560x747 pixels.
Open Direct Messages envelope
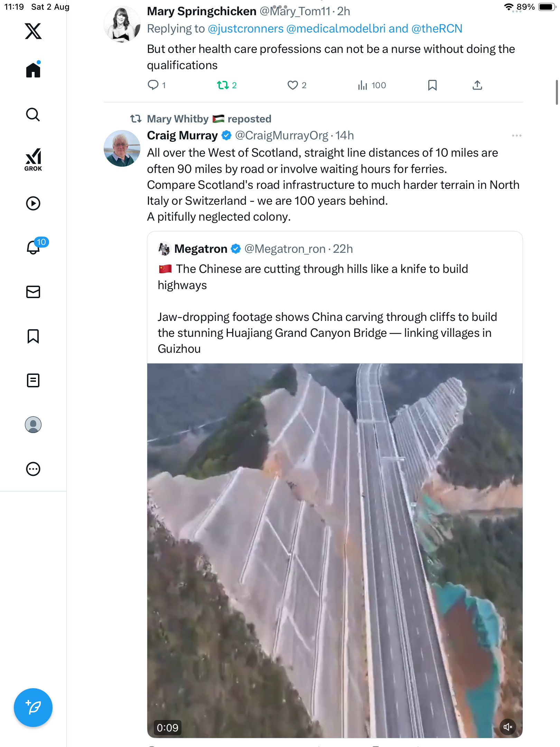33,292
